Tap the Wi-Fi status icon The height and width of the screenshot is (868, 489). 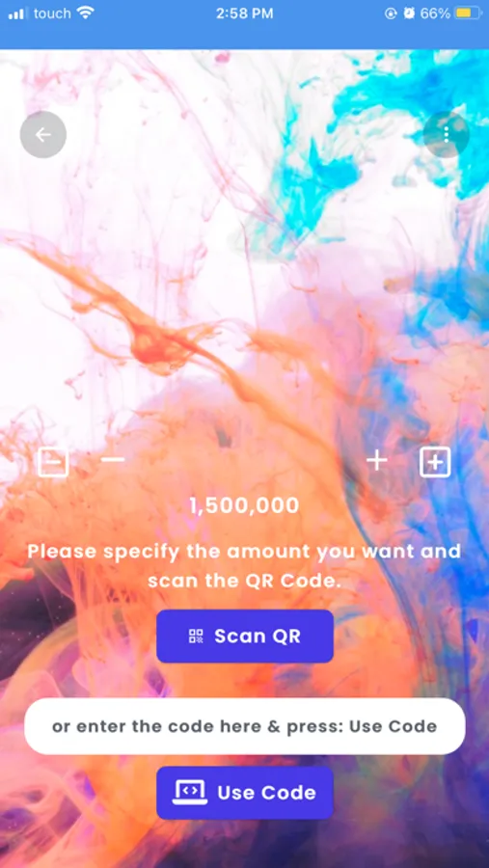tap(85, 14)
